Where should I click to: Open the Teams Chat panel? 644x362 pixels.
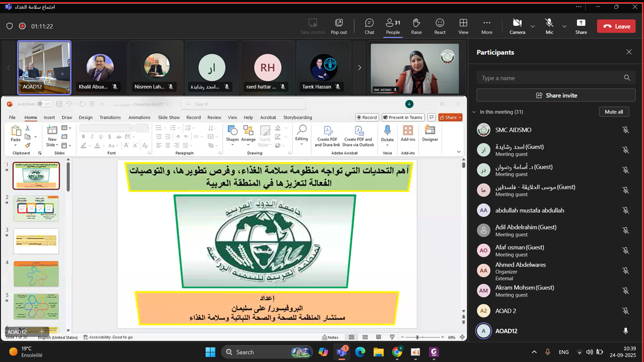click(x=369, y=26)
